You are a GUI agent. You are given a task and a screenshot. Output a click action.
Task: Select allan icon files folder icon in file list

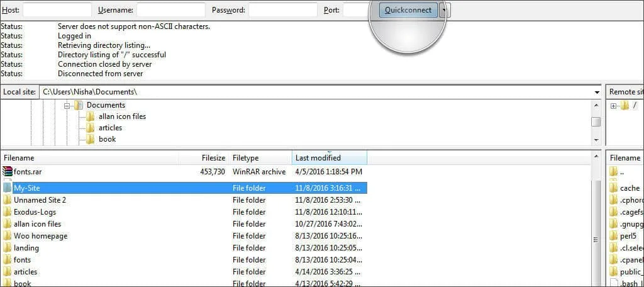[7, 223]
